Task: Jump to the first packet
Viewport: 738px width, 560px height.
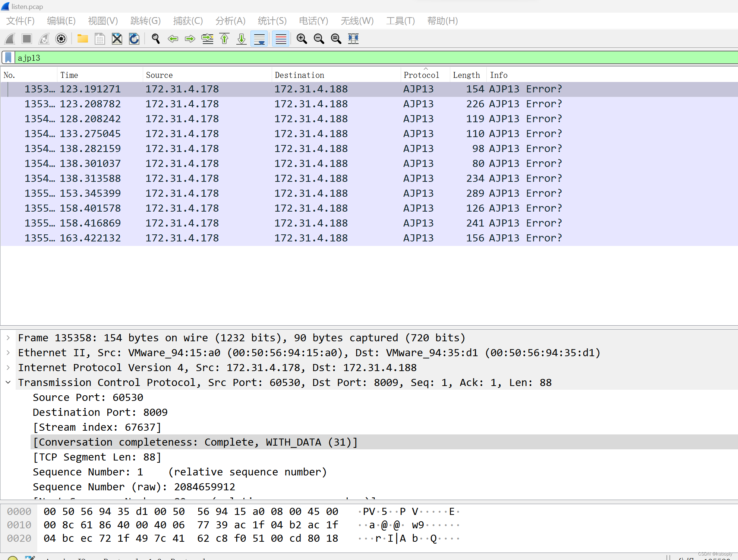Action: coord(224,39)
